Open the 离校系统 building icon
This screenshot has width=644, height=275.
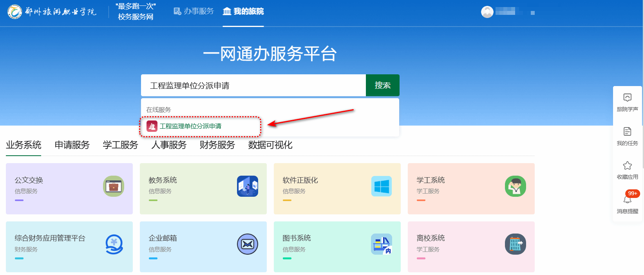click(x=515, y=244)
